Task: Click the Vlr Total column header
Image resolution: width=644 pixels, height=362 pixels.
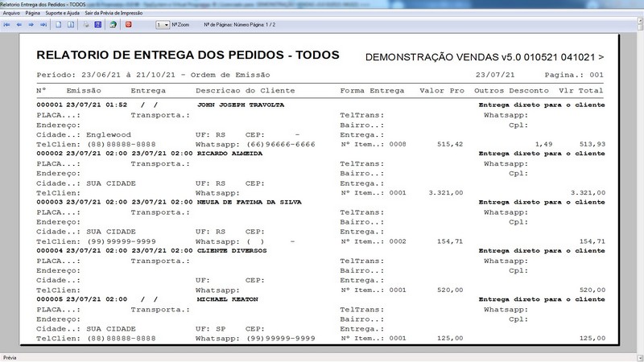Action: 580,91
